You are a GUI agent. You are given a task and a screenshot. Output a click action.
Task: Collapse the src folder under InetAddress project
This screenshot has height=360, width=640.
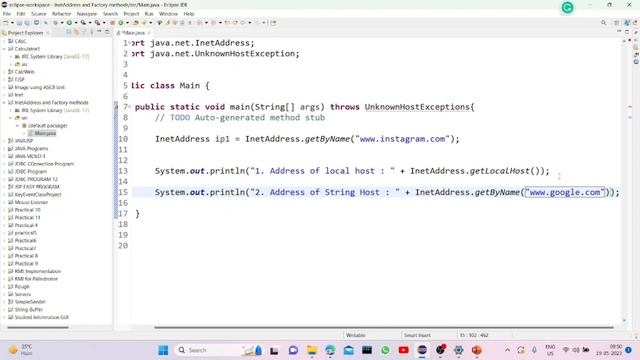pyautogui.click(x=11, y=118)
